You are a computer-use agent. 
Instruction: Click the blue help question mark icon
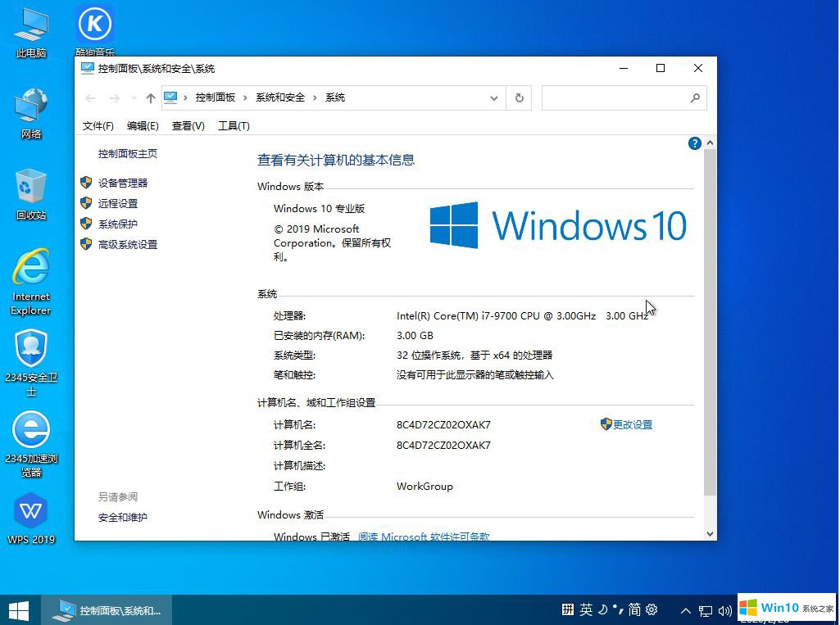(x=694, y=143)
